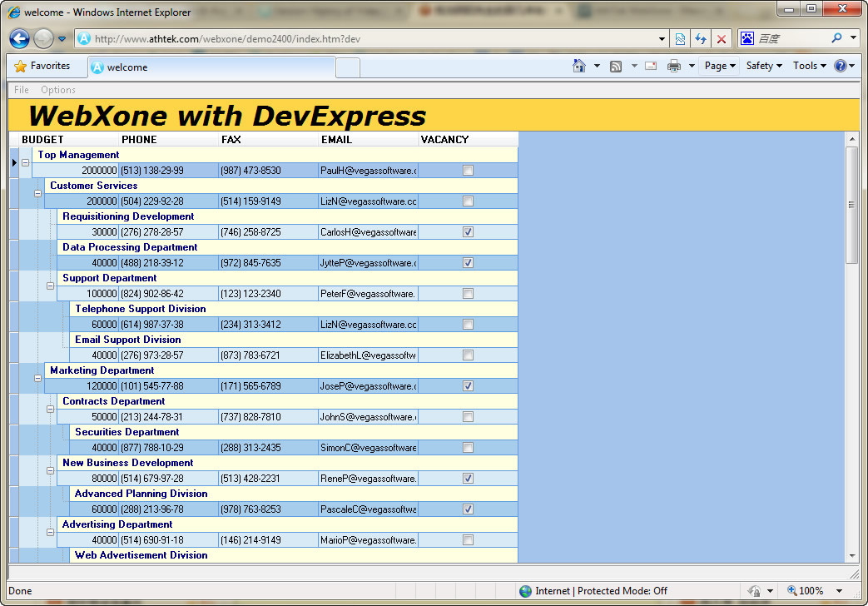Screen dimensions: 868x606
Task: Collapse the Top Management tree node
Action: pos(25,162)
